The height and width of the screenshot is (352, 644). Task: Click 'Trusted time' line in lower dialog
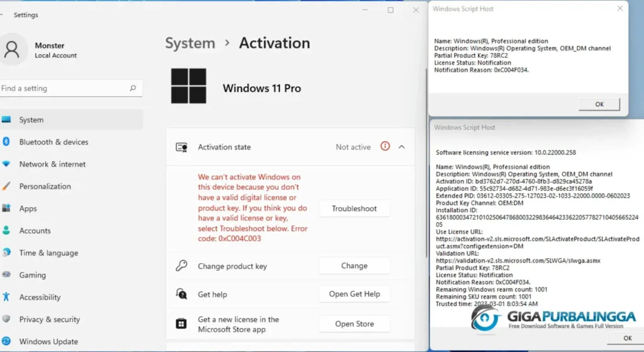[x=487, y=304]
